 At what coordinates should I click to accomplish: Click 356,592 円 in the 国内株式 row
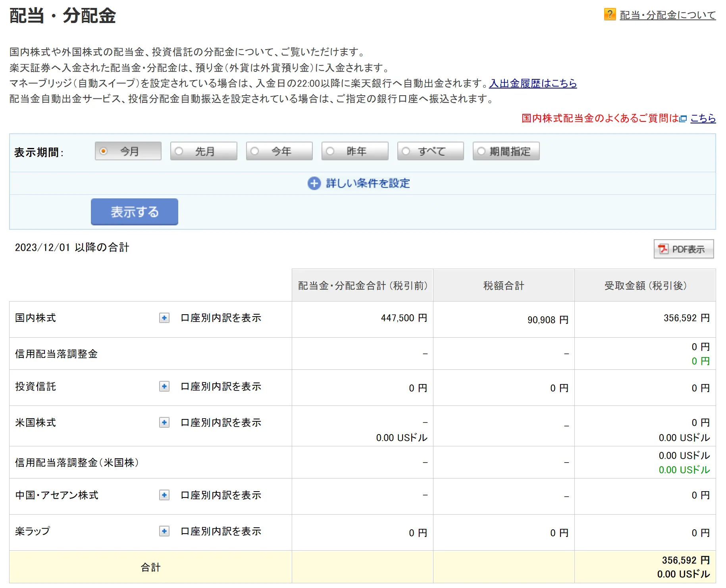[686, 318]
